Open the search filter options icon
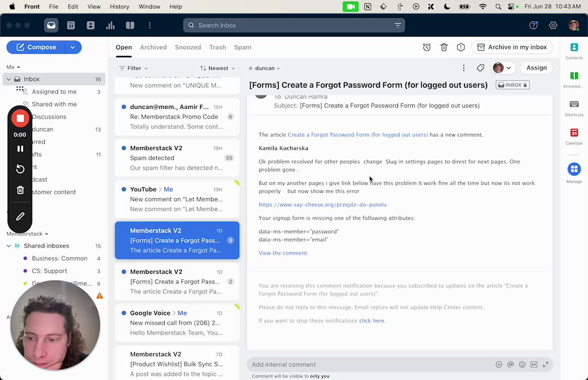The height and width of the screenshot is (380, 588). tap(397, 25)
